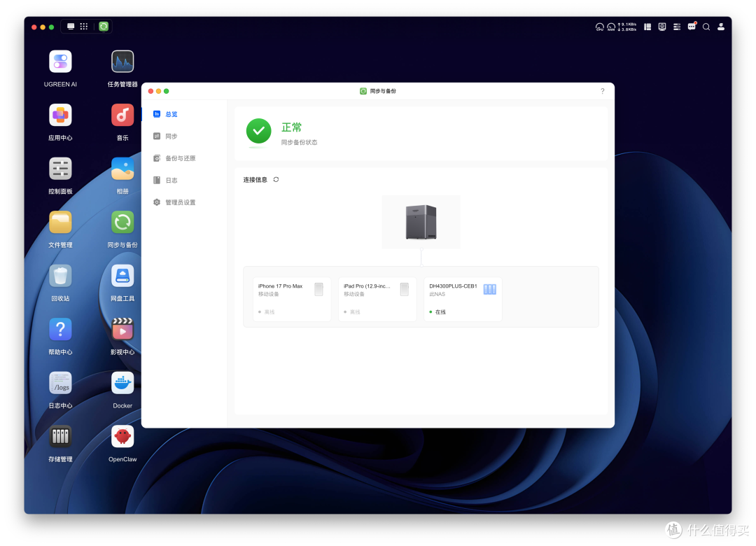This screenshot has width=756, height=546.
Task: Open 日志中心 logs app icon
Action: 60,383
